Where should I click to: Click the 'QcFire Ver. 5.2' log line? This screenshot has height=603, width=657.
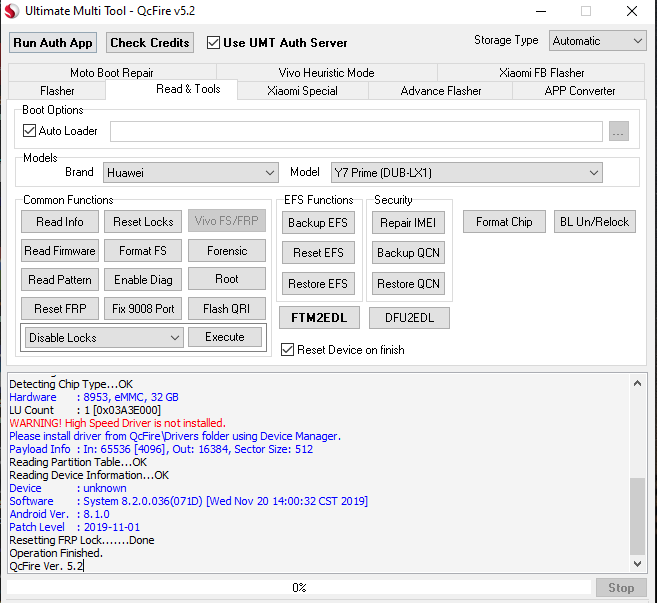47,566
